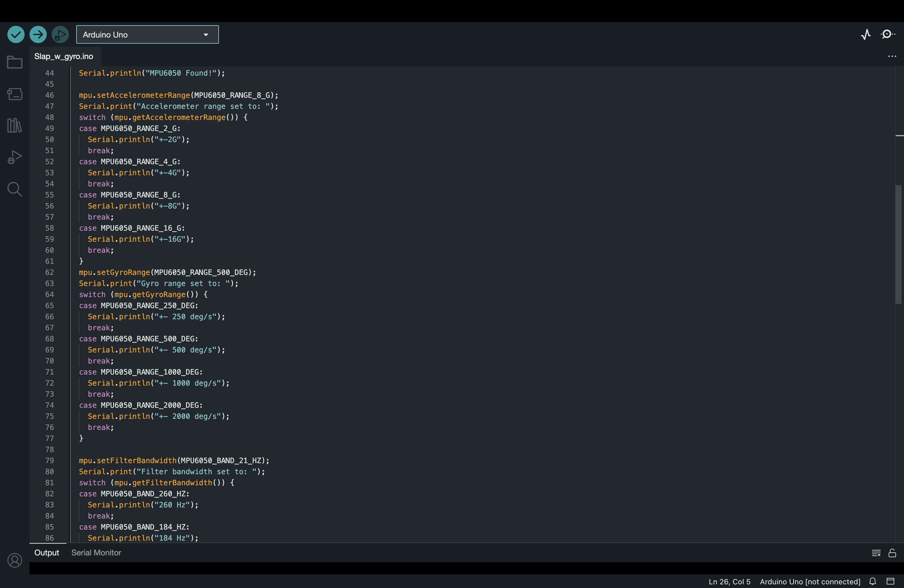904x588 pixels.
Task: Click the Upload arrow button
Action: (38, 34)
